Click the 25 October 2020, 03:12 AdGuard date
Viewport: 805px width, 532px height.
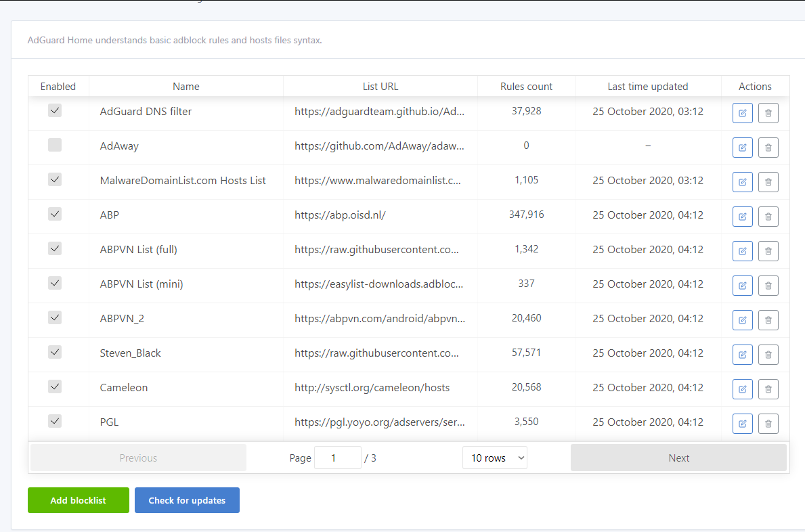coord(648,111)
